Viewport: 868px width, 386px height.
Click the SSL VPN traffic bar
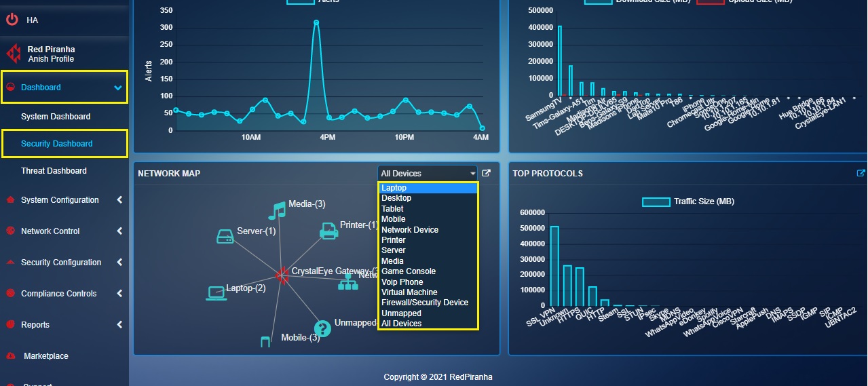[554, 266]
